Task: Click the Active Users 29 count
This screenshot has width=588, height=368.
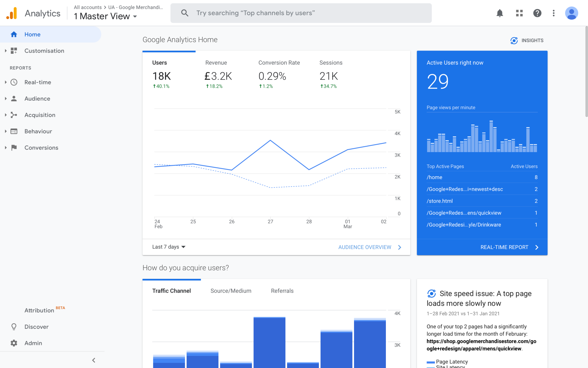Action: [x=438, y=82]
